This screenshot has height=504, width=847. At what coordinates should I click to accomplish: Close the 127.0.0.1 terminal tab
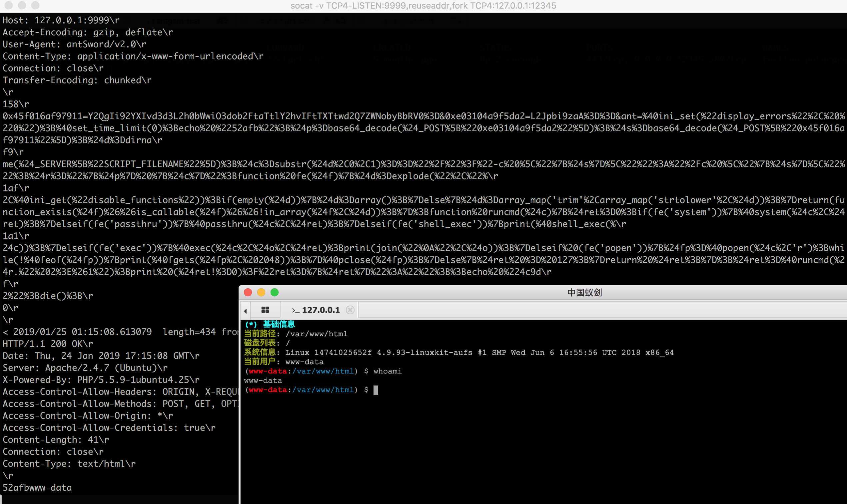point(350,310)
